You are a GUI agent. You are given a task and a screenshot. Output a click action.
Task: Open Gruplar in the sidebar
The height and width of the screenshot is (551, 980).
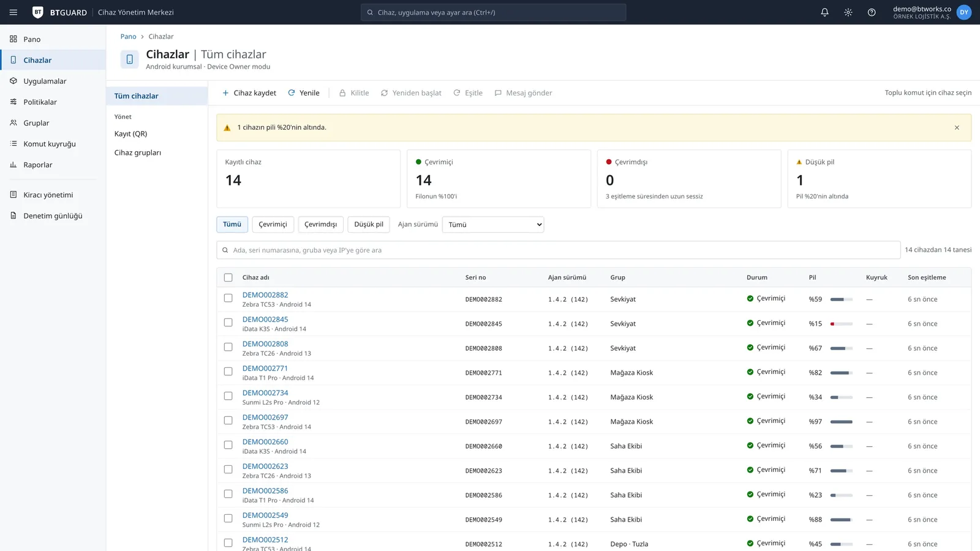pos(53,122)
